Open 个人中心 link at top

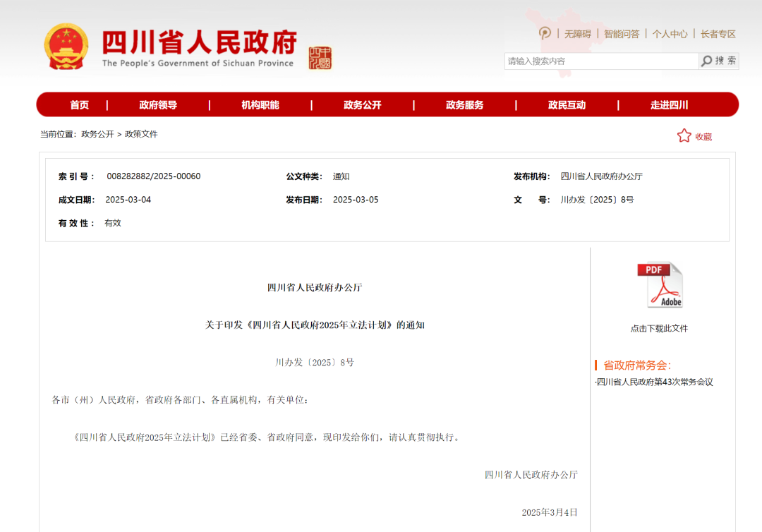point(670,34)
